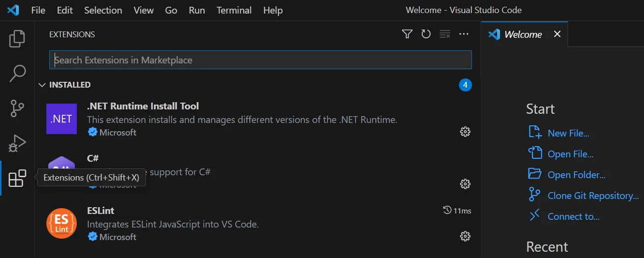Screen dimensions: 644x258
Task: Click the Open Folder icon in Start
Action: coord(535,174)
